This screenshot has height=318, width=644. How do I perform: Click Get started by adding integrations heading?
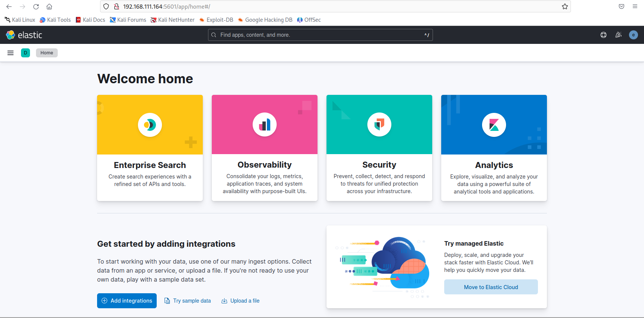tap(166, 244)
